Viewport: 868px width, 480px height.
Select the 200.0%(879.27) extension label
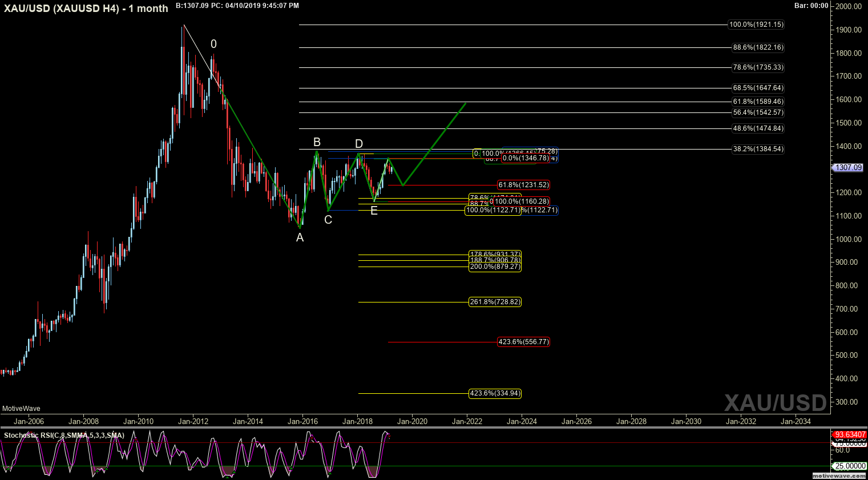tap(495, 267)
